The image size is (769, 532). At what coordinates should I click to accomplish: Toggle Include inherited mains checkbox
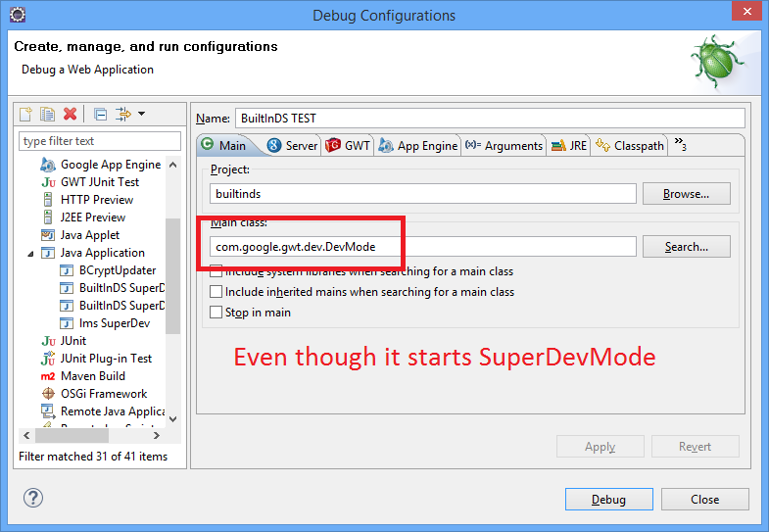tap(216, 292)
